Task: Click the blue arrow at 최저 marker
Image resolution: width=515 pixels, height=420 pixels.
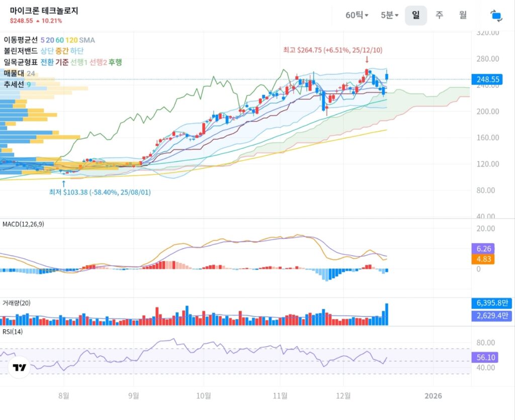Action: pyautogui.click(x=63, y=183)
